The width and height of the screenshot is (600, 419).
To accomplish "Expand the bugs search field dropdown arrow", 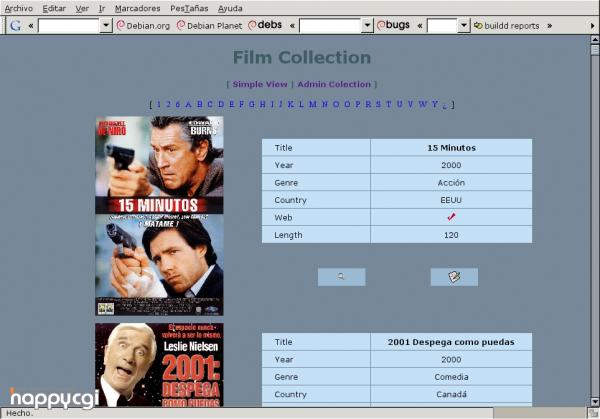I will coord(463,26).
